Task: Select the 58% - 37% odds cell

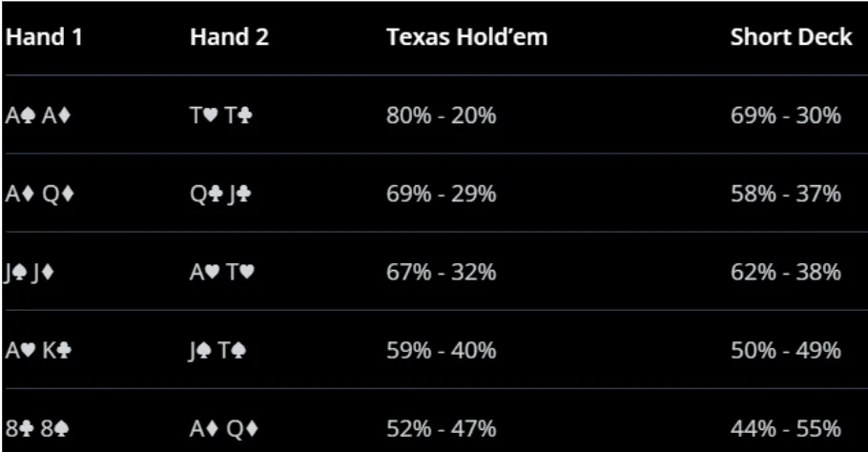Action: click(x=785, y=194)
